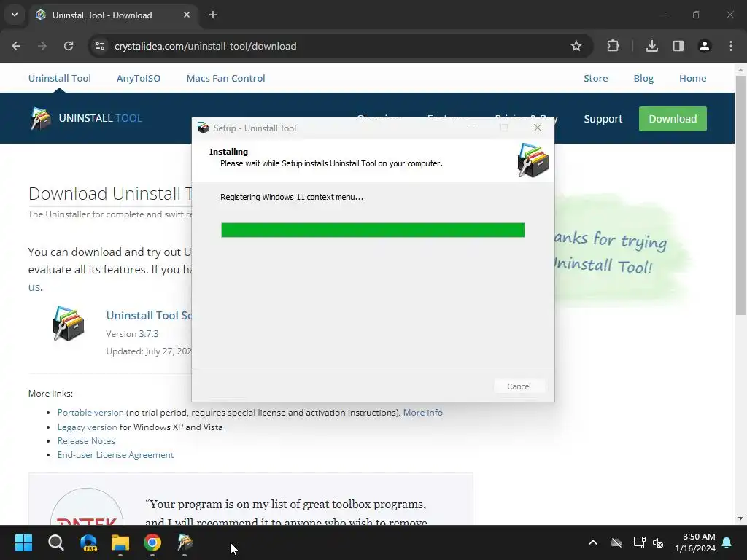
Task: Go to the Home page
Action: pos(693,79)
